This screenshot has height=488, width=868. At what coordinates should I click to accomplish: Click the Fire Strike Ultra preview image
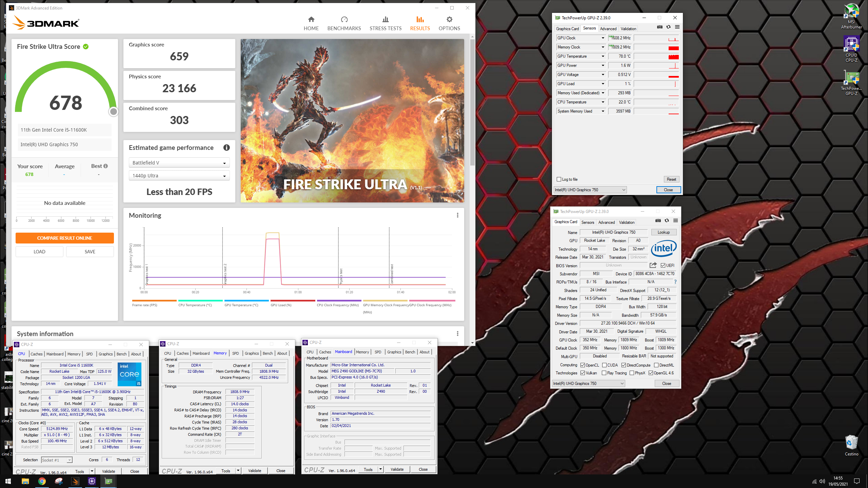click(x=352, y=121)
